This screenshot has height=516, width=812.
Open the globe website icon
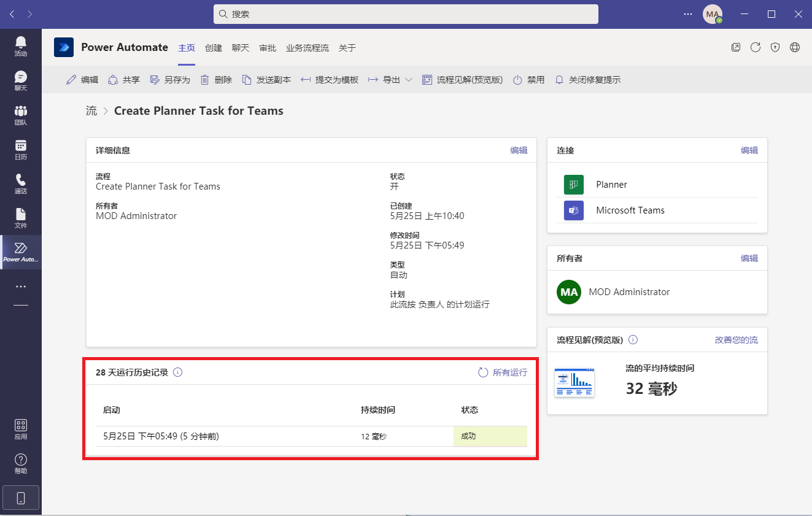coord(795,47)
